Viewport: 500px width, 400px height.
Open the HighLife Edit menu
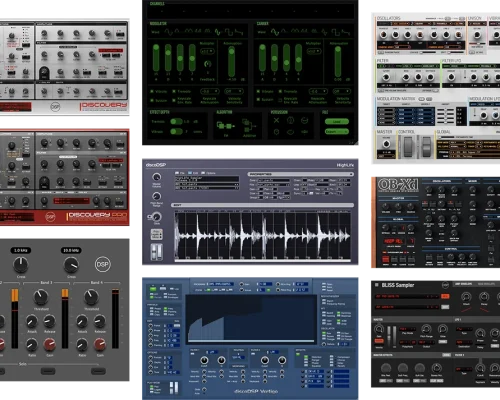click(x=193, y=173)
